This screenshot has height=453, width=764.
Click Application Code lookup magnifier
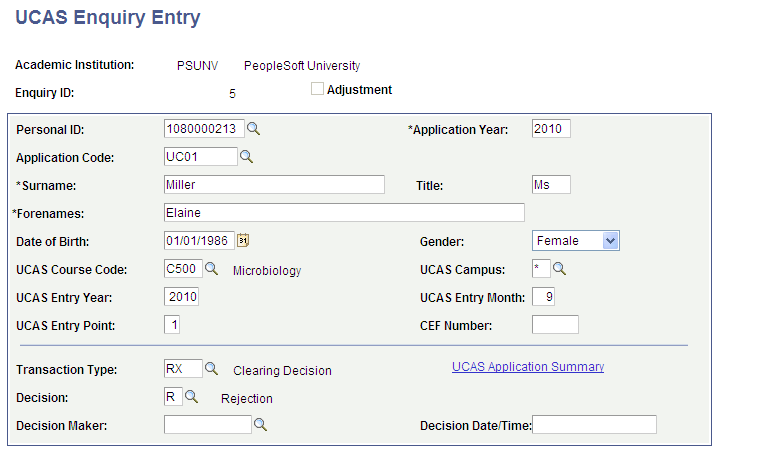point(246,156)
